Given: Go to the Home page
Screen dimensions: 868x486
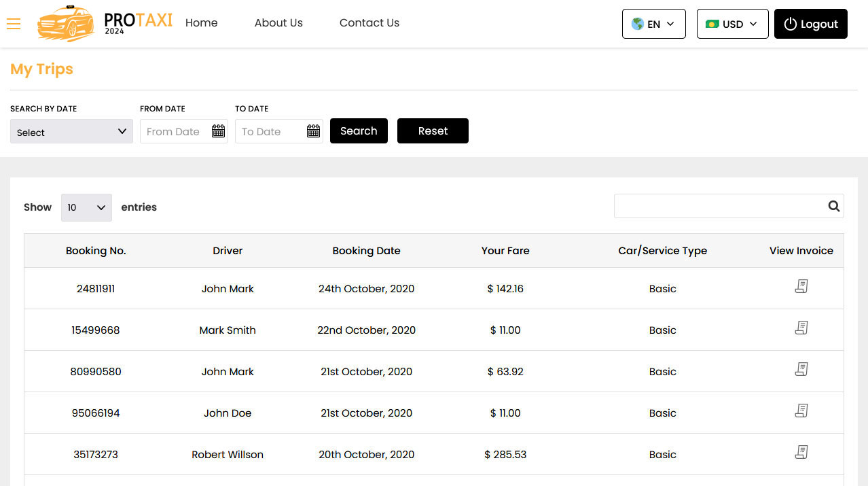Looking at the screenshot, I should (x=202, y=22).
